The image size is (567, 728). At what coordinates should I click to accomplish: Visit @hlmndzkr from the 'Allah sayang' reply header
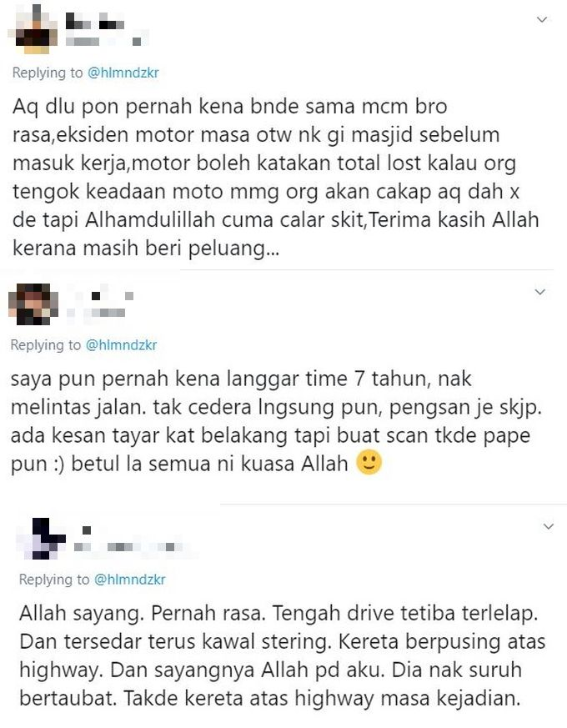coord(129,580)
